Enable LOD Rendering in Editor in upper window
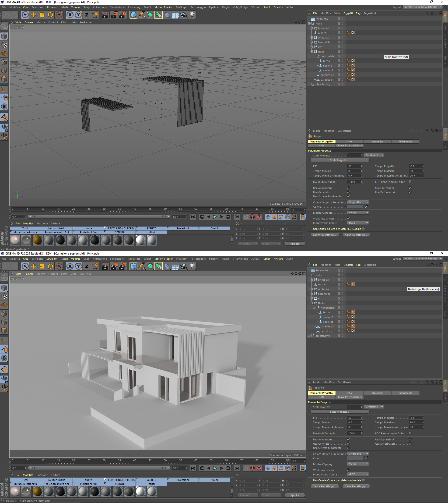The image size is (448, 503). [410, 182]
